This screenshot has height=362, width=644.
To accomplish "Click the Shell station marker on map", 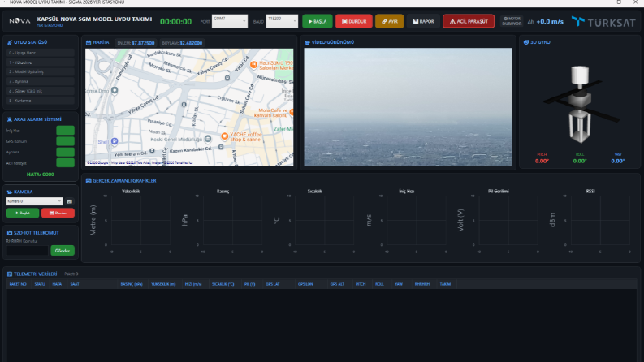I will coord(115,141).
